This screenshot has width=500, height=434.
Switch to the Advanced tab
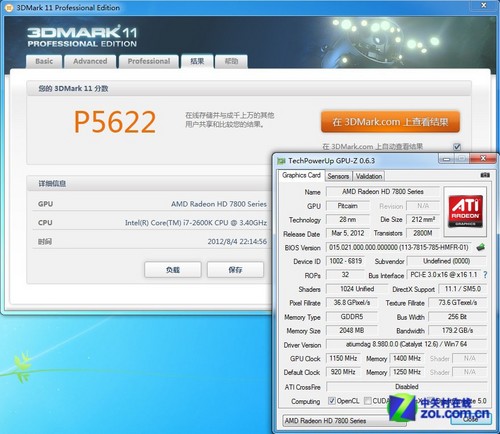point(90,61)
